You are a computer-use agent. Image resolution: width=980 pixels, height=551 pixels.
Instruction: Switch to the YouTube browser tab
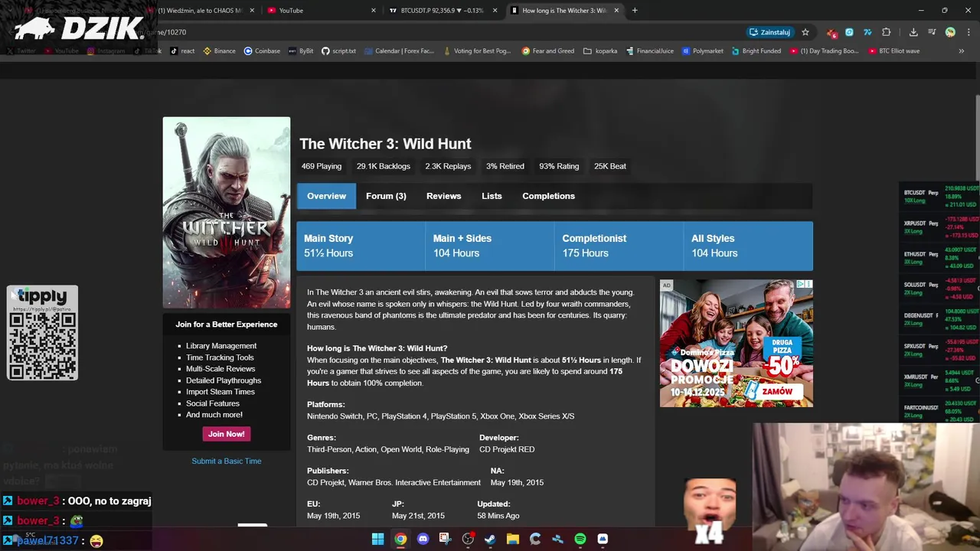[322, 11]
